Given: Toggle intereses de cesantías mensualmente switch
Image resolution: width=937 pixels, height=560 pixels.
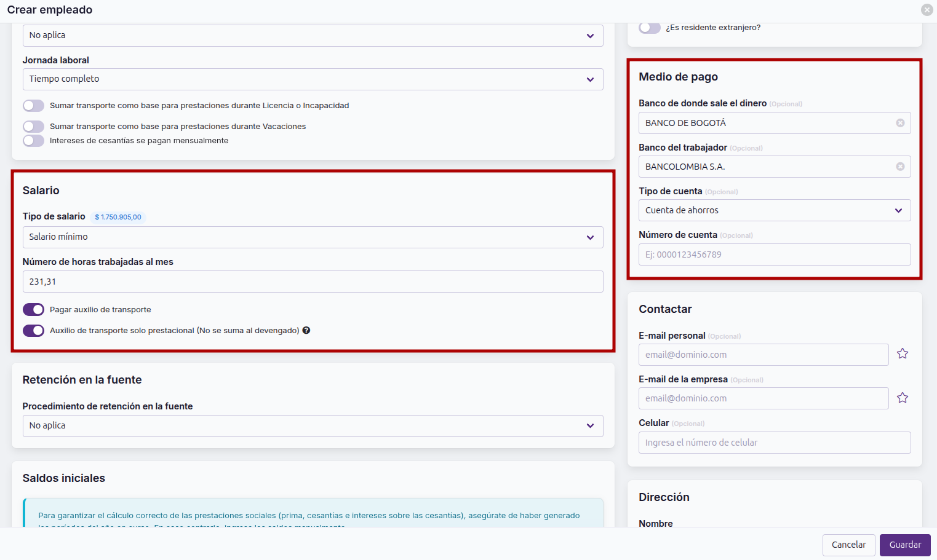Looking at the screenshot, I should pos(33,141).
